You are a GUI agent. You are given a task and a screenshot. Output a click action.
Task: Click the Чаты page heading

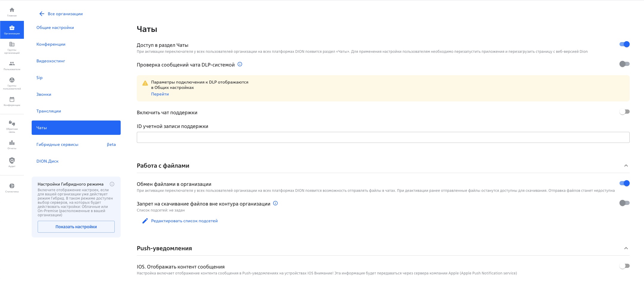tap(147, 29)
